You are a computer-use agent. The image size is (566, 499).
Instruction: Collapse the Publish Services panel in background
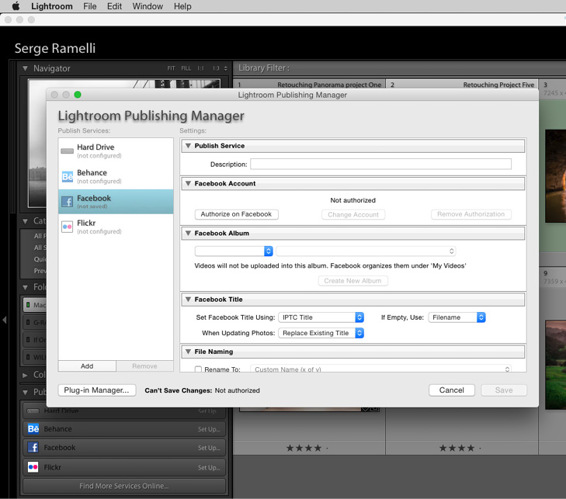point(25,392)
